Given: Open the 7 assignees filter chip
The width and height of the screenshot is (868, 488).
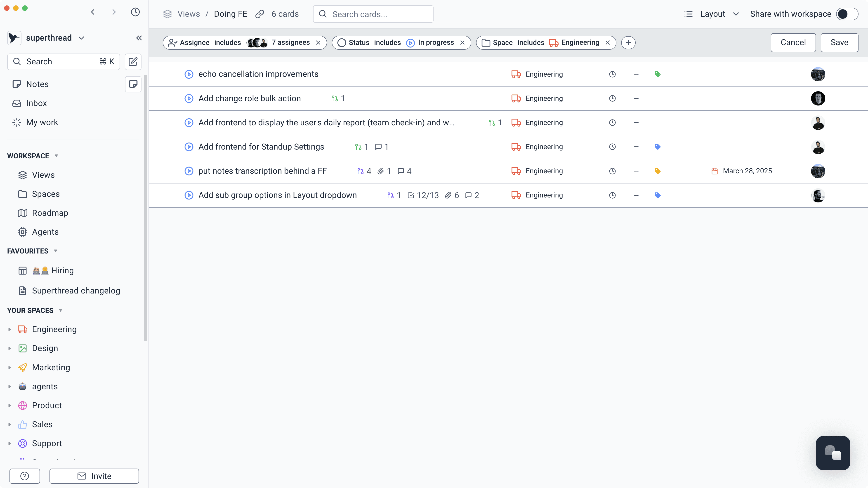Looking at the screenshot, I should tap(279, 43).
